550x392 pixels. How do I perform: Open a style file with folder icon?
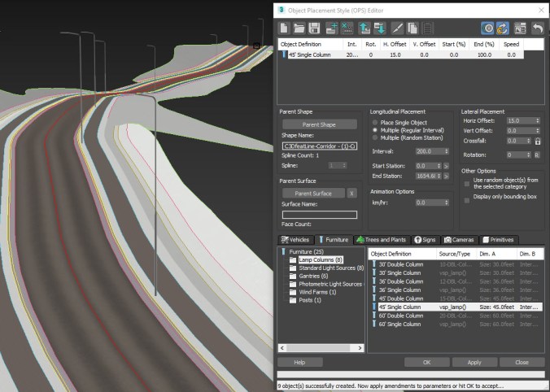coord(299,28)
